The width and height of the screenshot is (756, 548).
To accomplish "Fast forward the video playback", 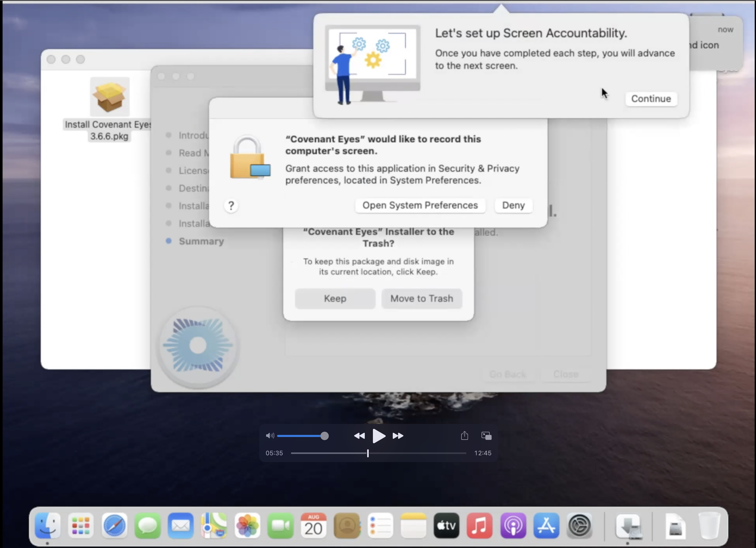I will click(398, 436).
